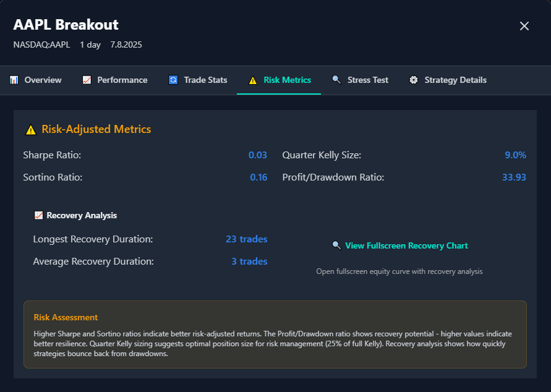Open the Stress Test tab
The height and width of the screenshot is (392, 551).
click(360, 80)
